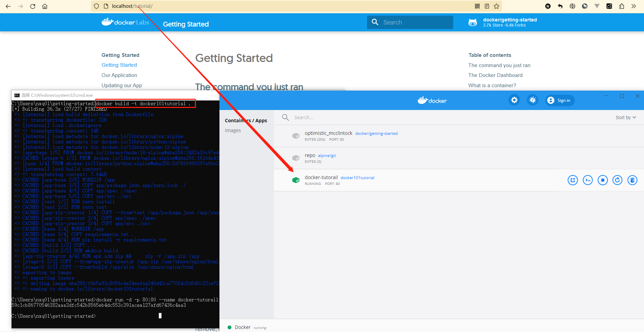Select Getting Started in left navigation

(x=119, y=65)
